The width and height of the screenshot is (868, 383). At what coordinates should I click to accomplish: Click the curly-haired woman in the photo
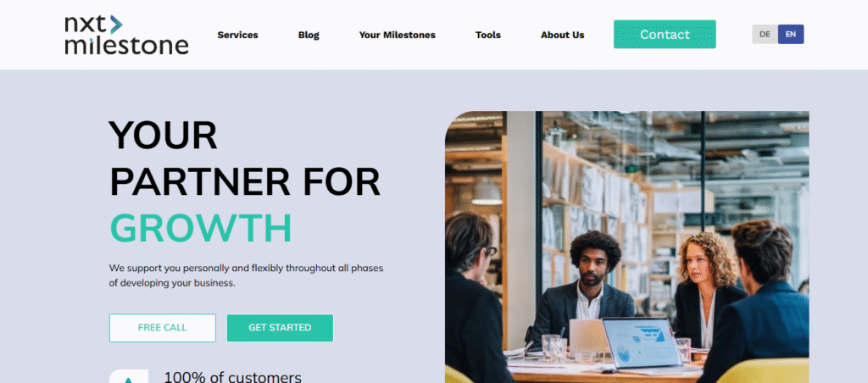pos(706,288)
